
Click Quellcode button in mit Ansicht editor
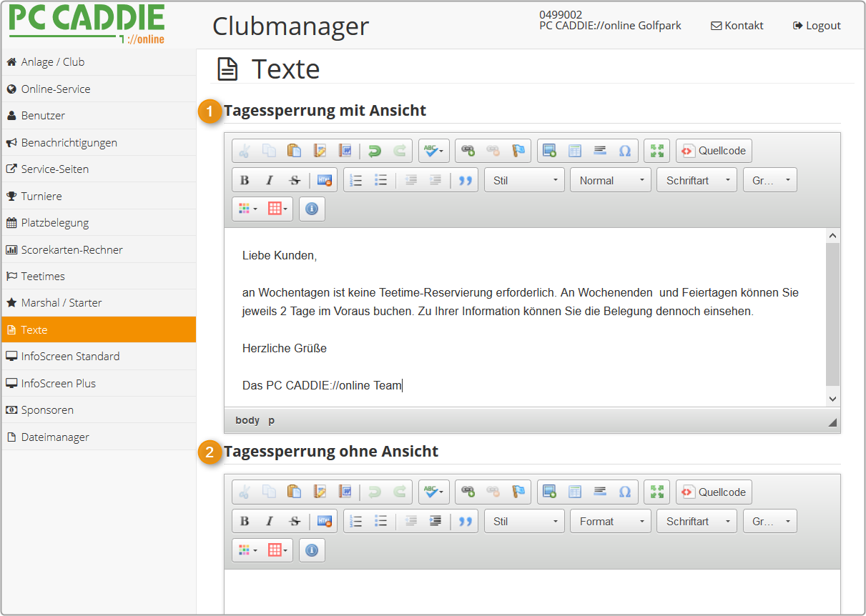click(x=714, y=151)
